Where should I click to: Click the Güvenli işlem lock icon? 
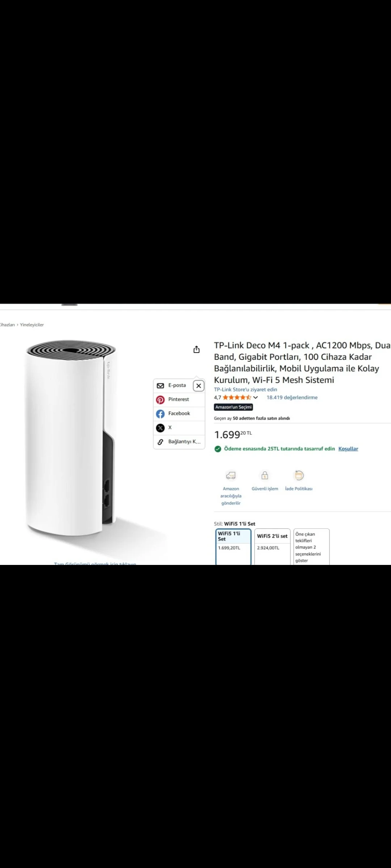(265, 475)
